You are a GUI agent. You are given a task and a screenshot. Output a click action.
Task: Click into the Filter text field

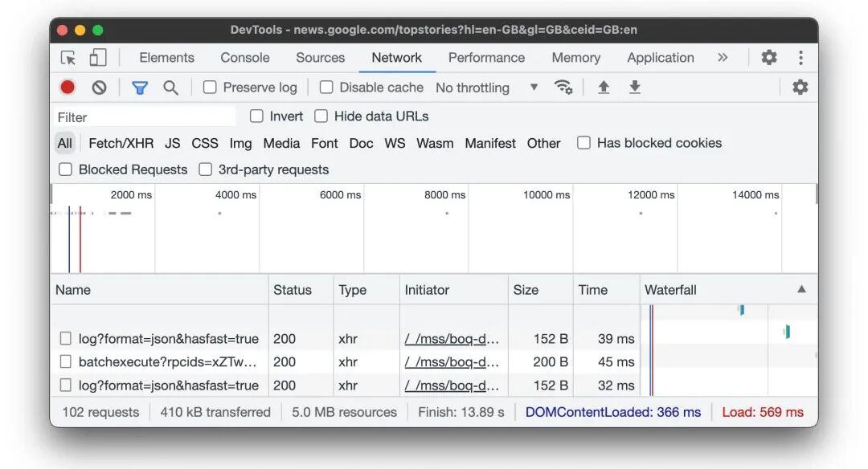(145, 116)
